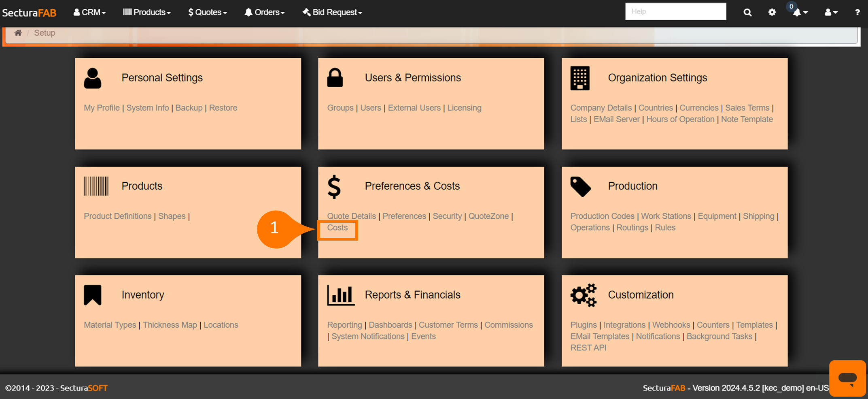
Task: Click the home icon in breadcrumb
Action: [18, 33]
